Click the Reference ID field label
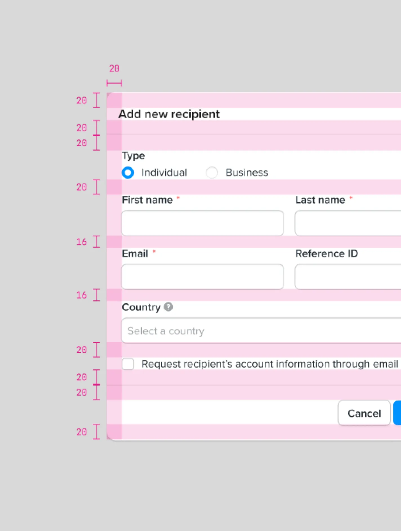 [x=327, y=253]
